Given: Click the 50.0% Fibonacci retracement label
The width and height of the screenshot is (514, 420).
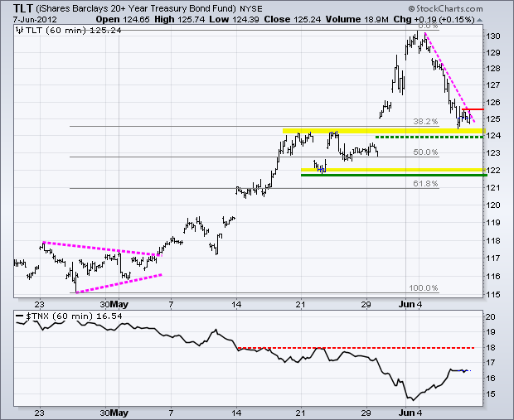Looking at the screenshot, I should (x=425, y=152).
